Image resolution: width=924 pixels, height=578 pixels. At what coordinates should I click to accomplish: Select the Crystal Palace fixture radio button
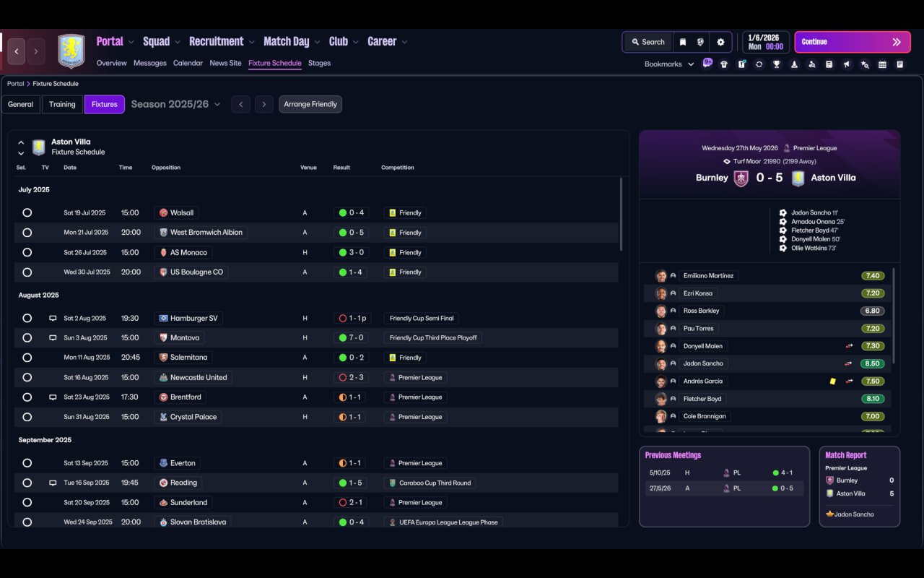click(27, 417)
